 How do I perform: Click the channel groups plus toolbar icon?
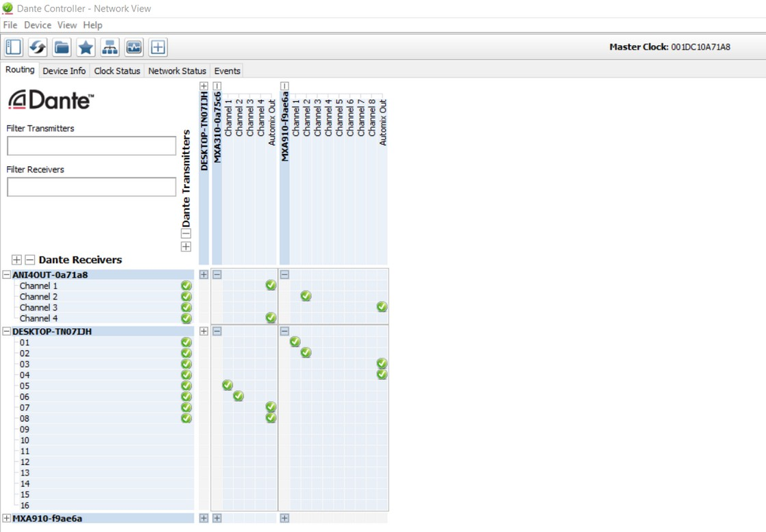click(158, 47)
